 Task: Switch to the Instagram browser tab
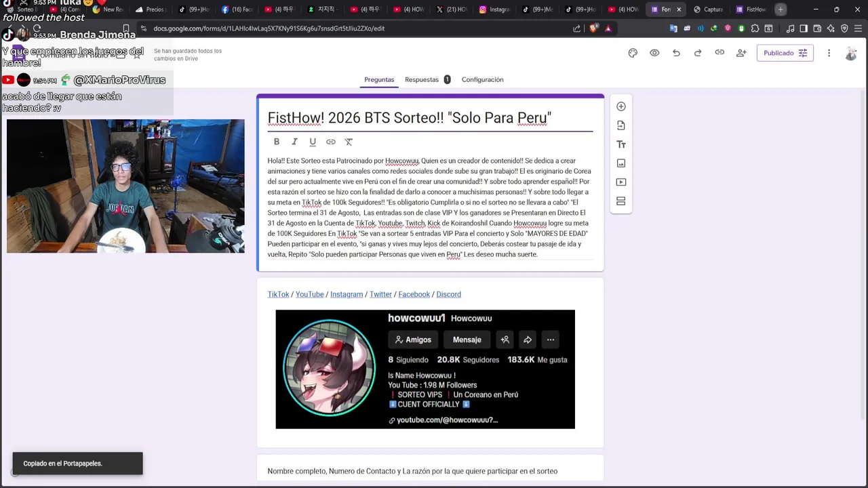point(494,9)
